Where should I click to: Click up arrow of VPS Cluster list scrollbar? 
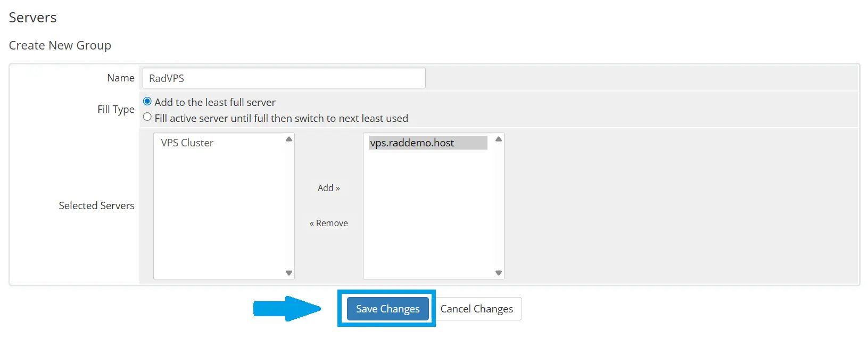(289, 139)
